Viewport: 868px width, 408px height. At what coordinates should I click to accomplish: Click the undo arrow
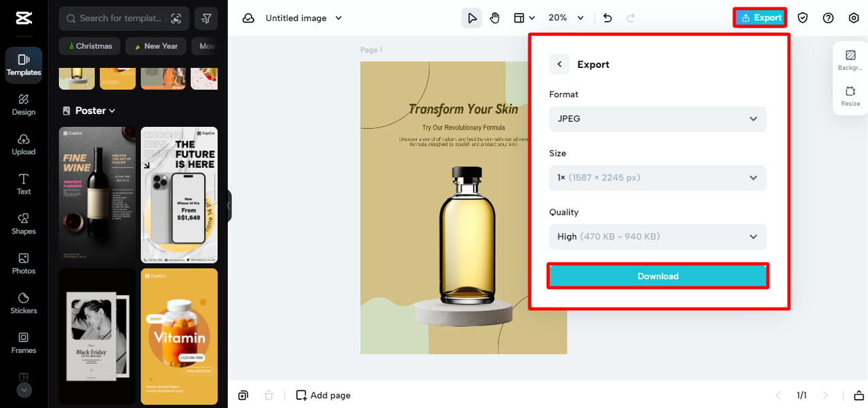click(608, 18)
